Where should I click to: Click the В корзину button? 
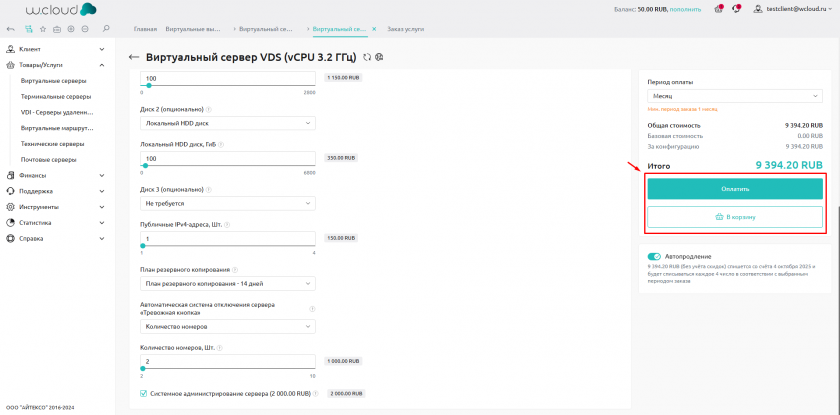point(734,216)
